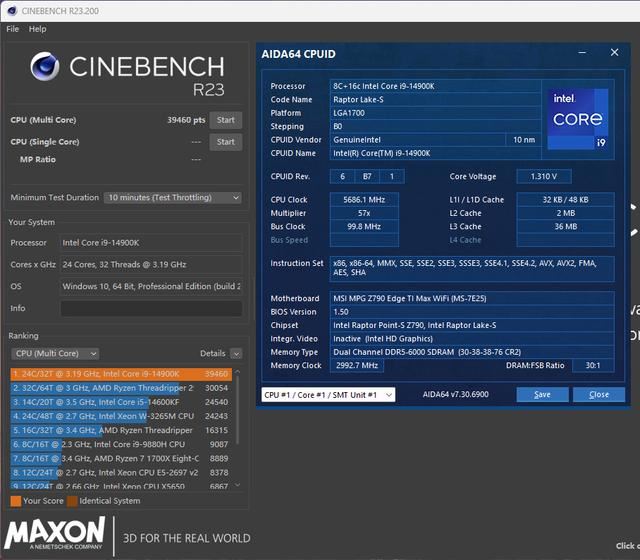This screenshot has width=640, height=560.
Task: Click the Code Name value Raptor Lake-S
Action: coord(435,100)
